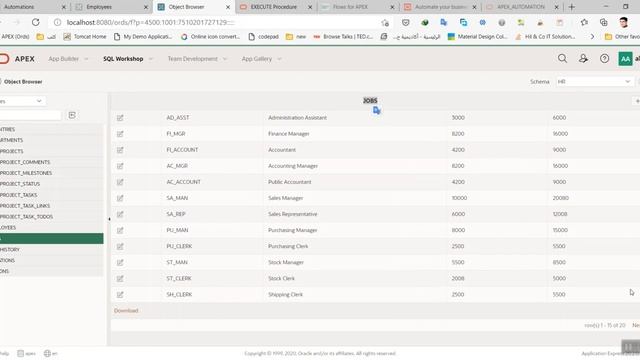Select PROJECT_TASKS table in list
640x360 pixels.
[51, 195]
